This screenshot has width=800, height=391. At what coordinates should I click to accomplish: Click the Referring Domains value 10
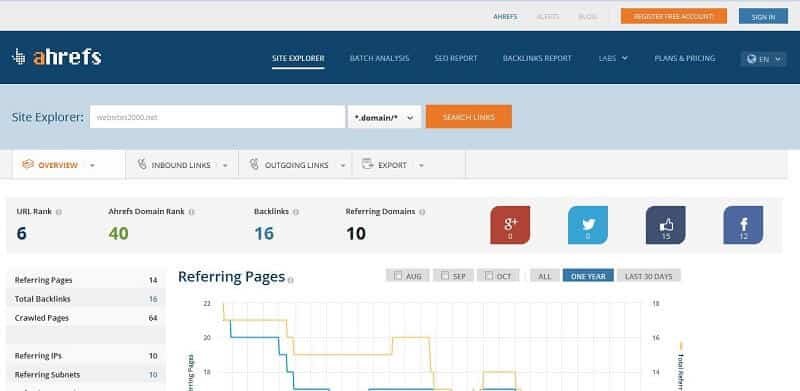click(x=356, y=233)
